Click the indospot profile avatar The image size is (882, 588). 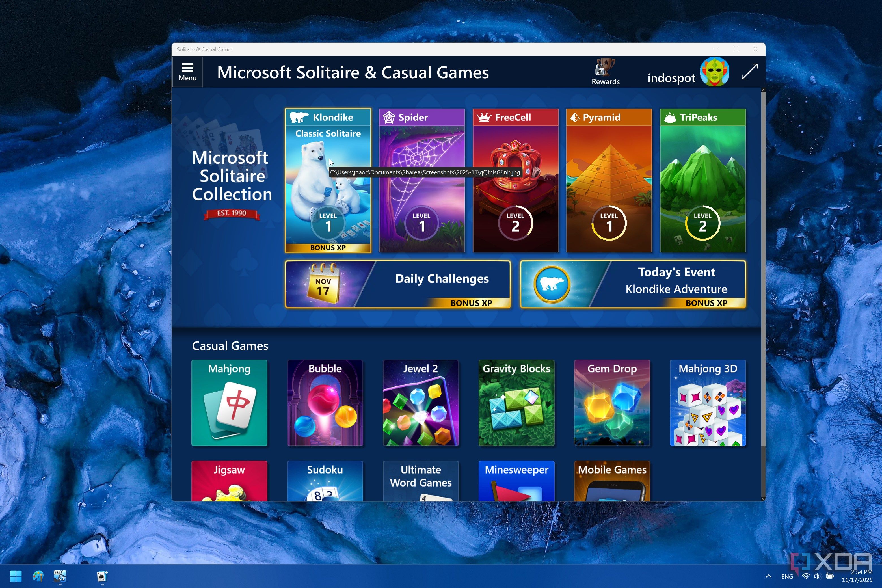tap(714, 71)
